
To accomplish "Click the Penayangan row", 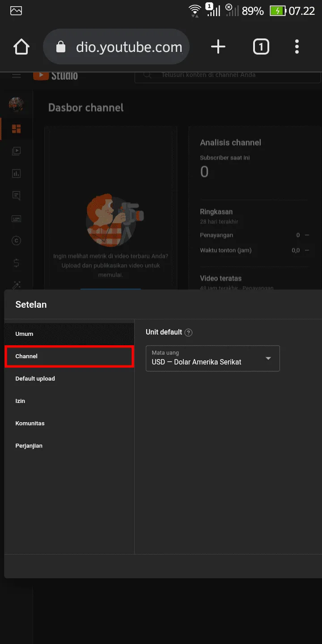I will (x=254, y=235).
